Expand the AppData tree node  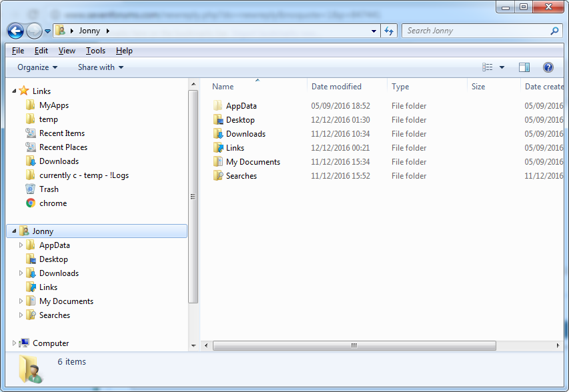[x=21, y=245]
